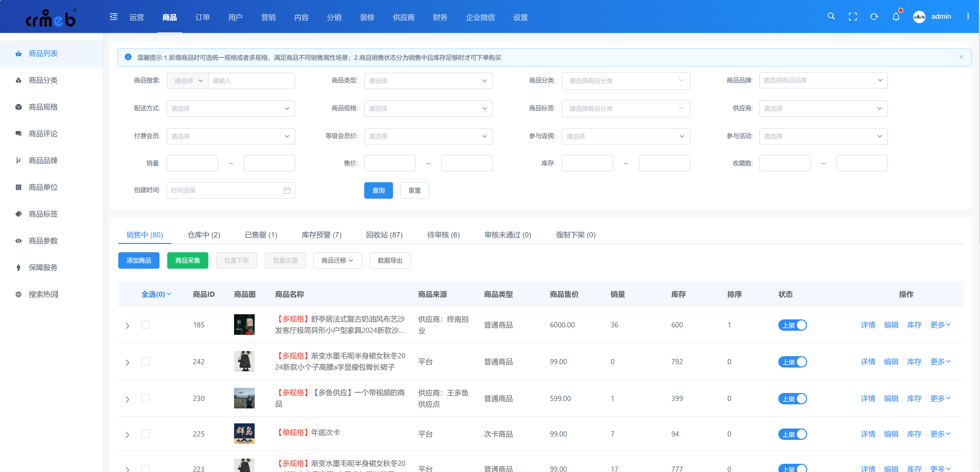Tick the checkbox for product 242
The image size is (980, 472).
pyautogui.click(x=145, y=361)
